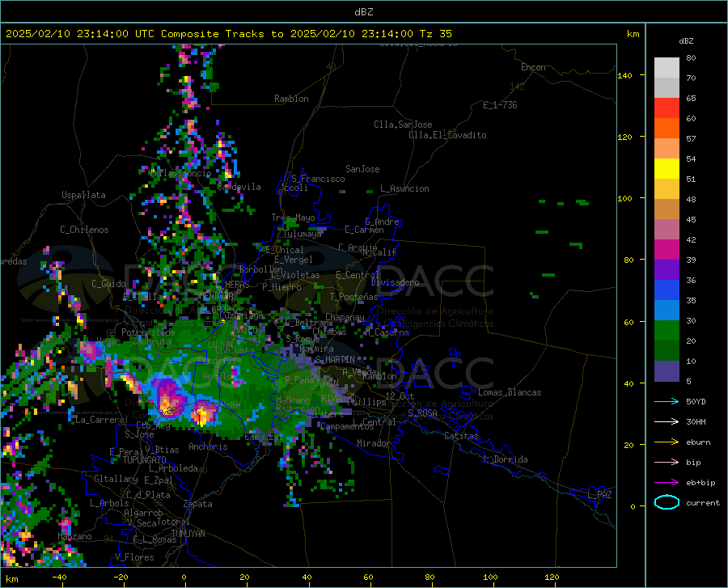Click the Divisadero map label
This screenshot has width=728, height=588.
395,282
